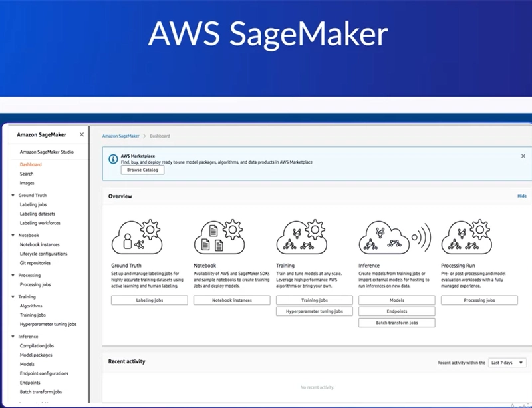Screen dimensions: 532x408
Task: Open Algorithms in the sidebar
Action: click(x=31, y=306)
